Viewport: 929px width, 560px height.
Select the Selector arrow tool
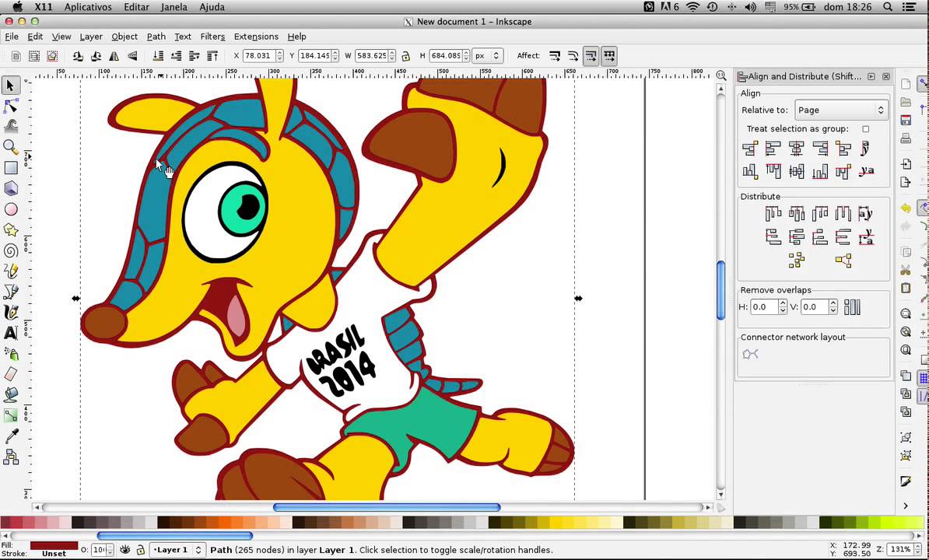coord(10,86)
